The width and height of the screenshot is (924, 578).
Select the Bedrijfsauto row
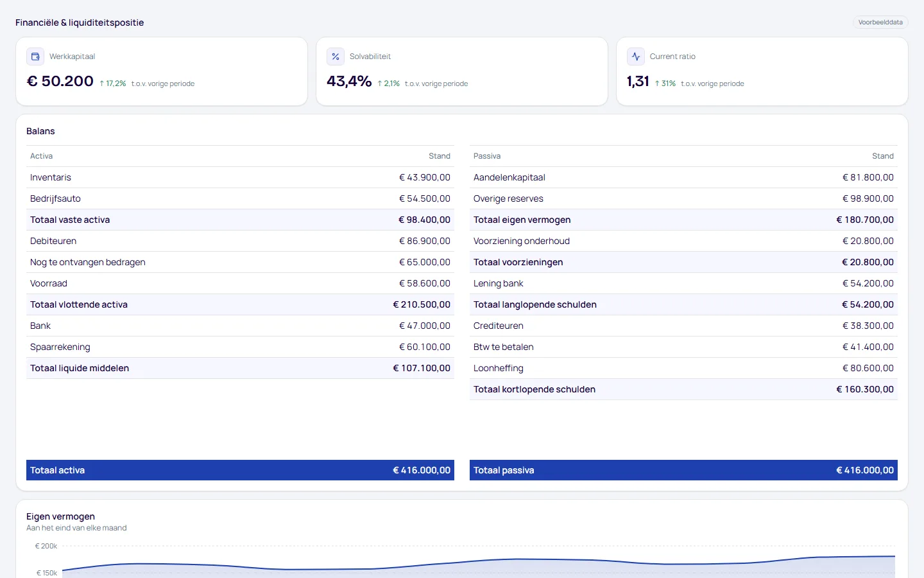pos(240,198)
